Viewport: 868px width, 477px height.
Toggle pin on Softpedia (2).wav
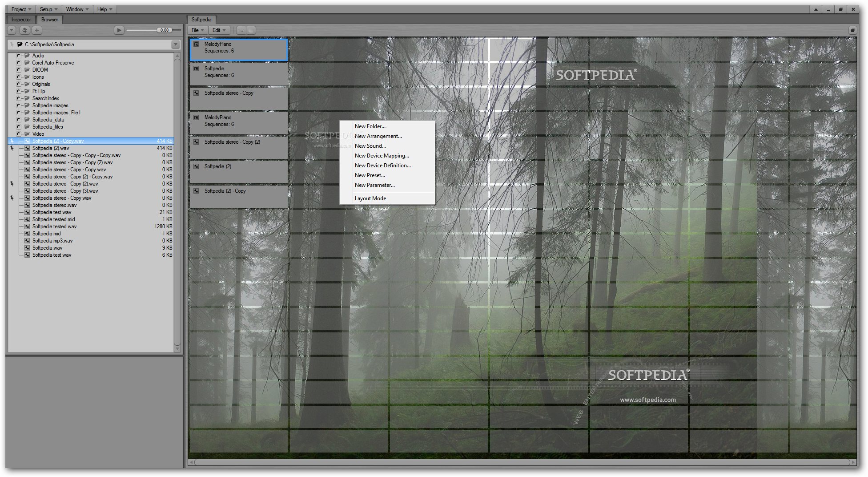point(12,148)
